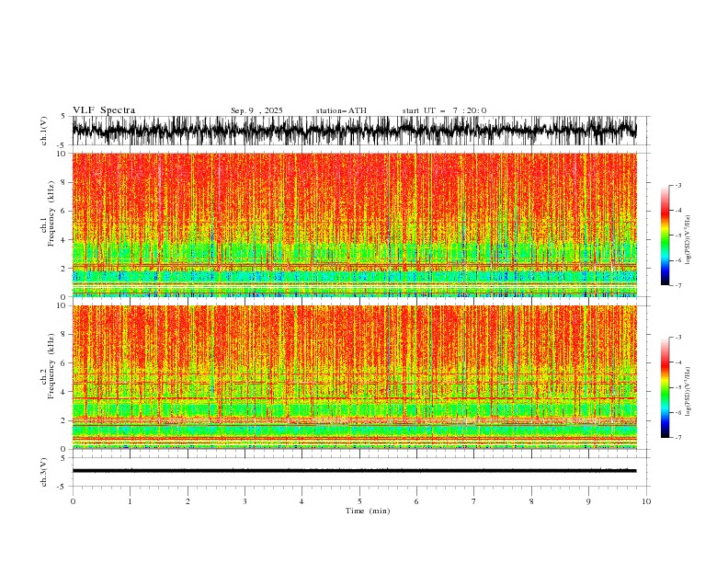
Task: Click the "-7" label on ch.2 color bar
Action: click(678, 438)
